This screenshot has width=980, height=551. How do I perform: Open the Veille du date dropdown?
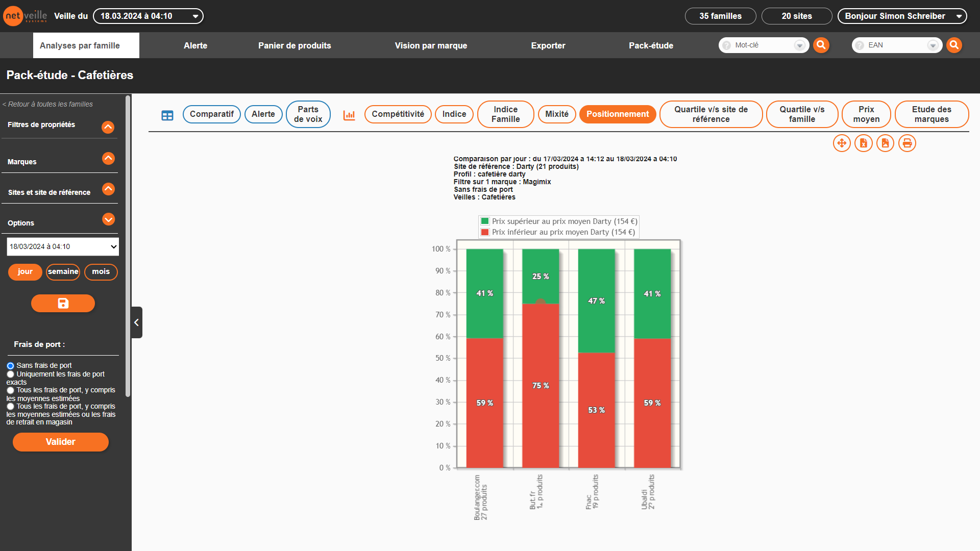coord(148,16)
